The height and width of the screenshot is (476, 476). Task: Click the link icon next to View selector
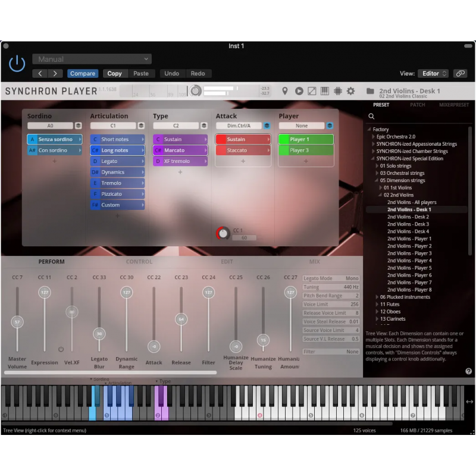point(460,73)
